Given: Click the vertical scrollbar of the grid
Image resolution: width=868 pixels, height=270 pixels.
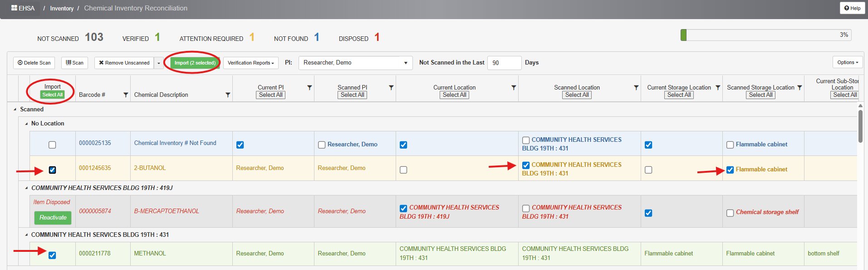Looking at the screenshot, I should pos(860,126).
